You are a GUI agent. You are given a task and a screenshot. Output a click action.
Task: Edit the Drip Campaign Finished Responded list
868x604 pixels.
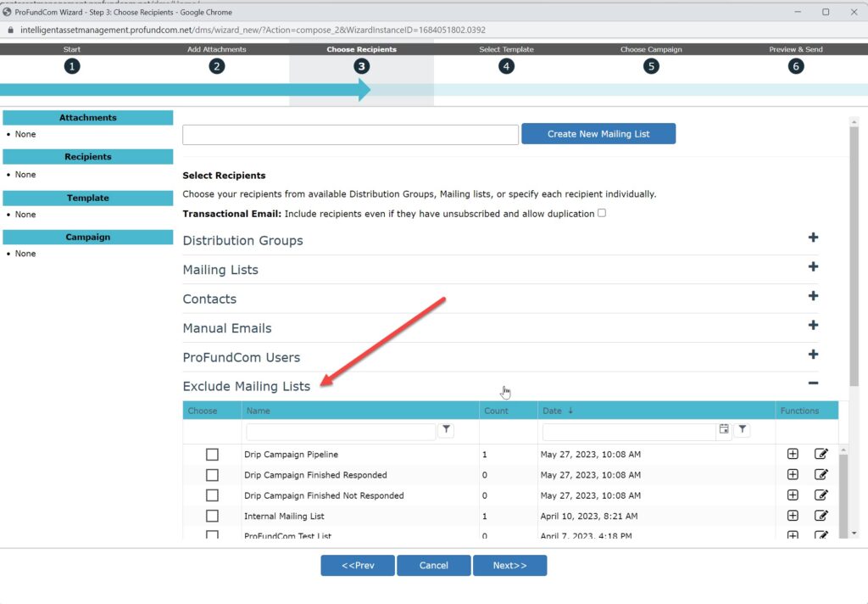[x=821, y=475]
